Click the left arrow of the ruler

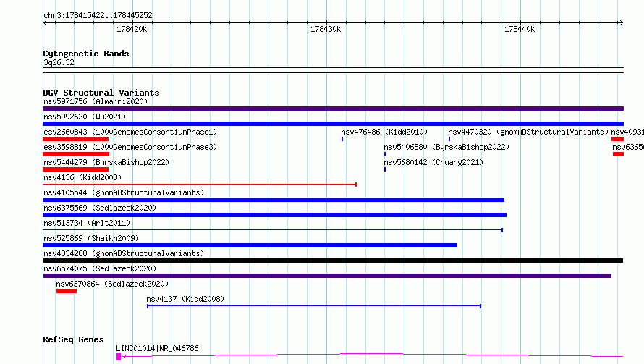[46, 23]
